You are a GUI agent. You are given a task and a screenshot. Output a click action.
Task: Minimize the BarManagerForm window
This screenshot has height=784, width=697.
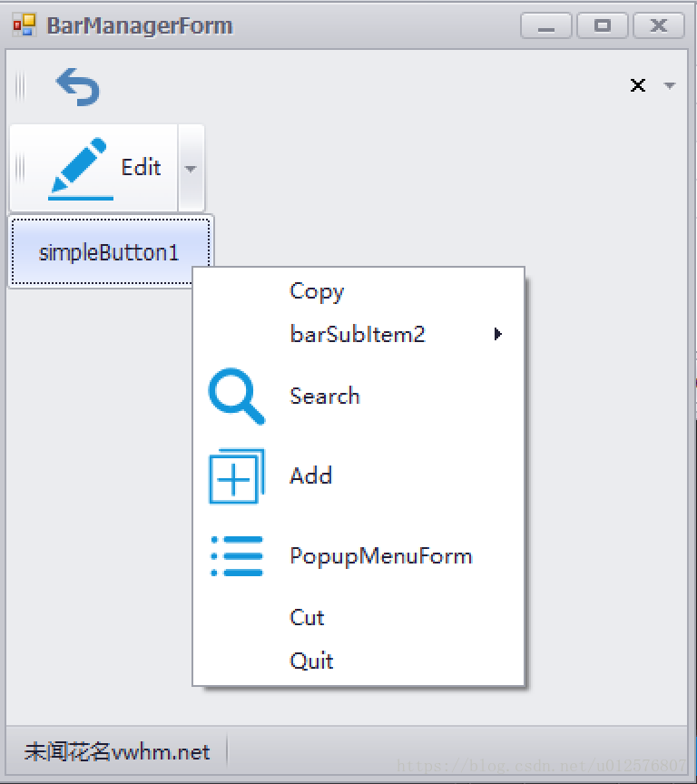point(545,25)
